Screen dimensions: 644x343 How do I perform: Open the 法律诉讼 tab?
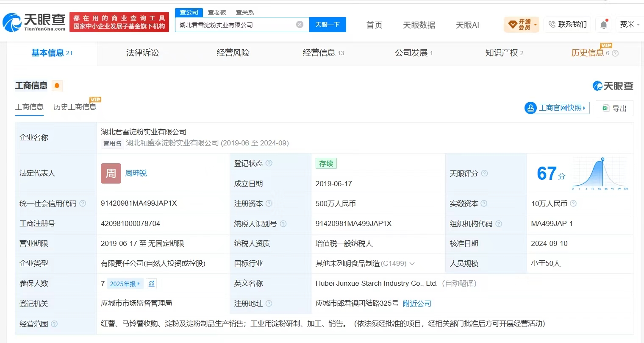(142, 53)
